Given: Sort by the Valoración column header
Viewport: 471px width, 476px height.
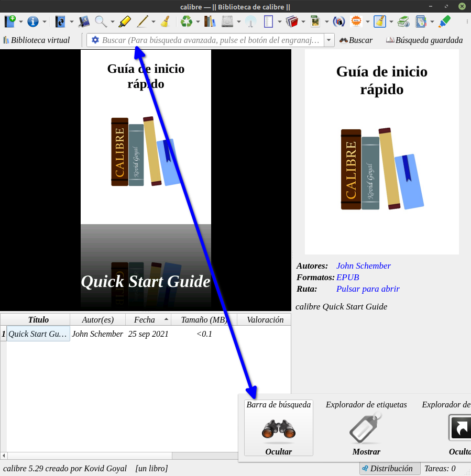Looking at the screenshot, I should point(265,319).
